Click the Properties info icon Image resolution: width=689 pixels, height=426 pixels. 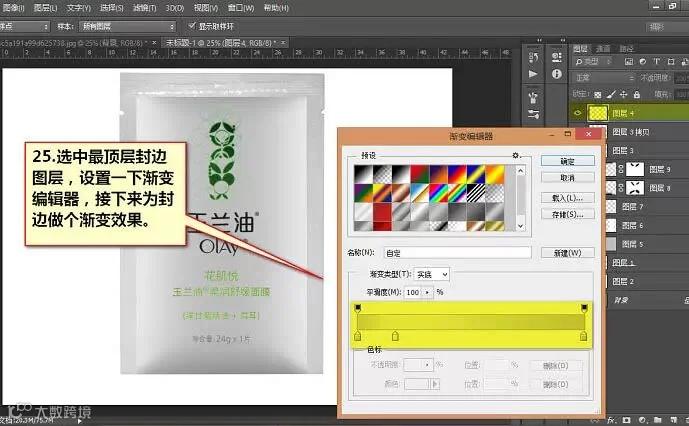(557, 74)
